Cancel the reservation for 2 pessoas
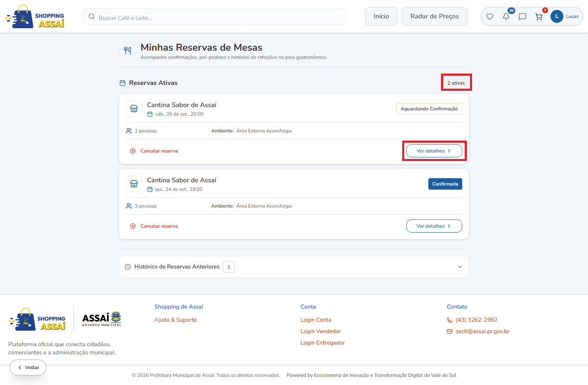Screen dimensions: 588x385 tap(154, 151)
